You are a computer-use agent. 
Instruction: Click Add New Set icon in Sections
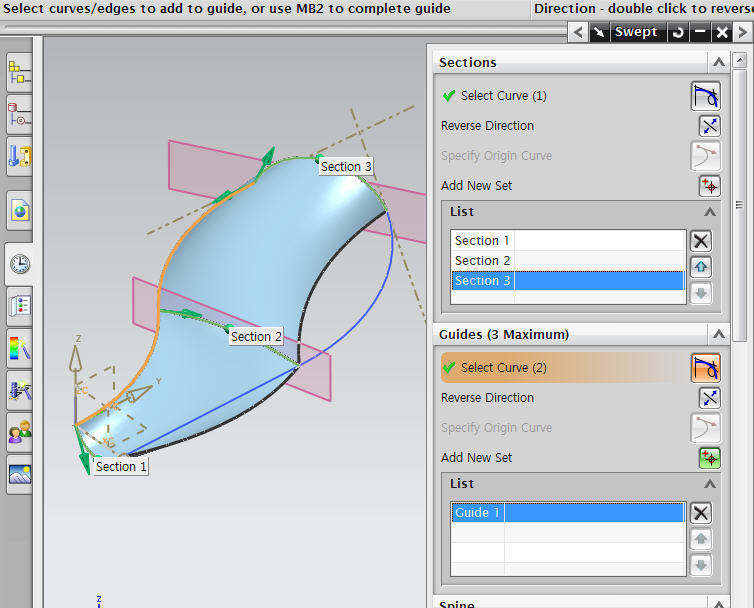coord(709,186)
